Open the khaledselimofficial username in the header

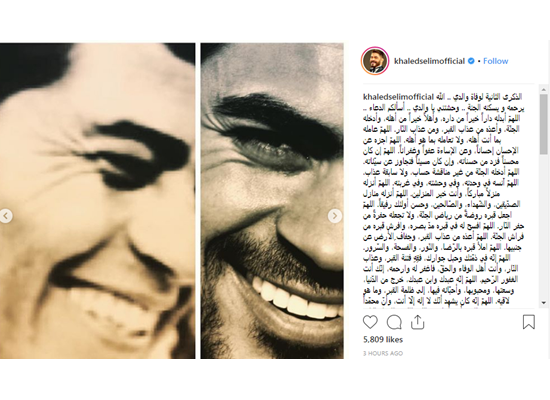coord(429,61)
